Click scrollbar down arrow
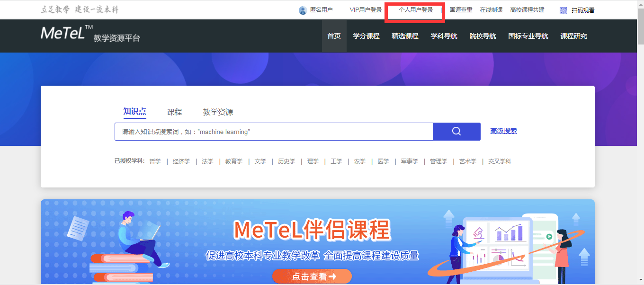The width and height of the screenshot is (644, 285). click(x=640, y=281)
